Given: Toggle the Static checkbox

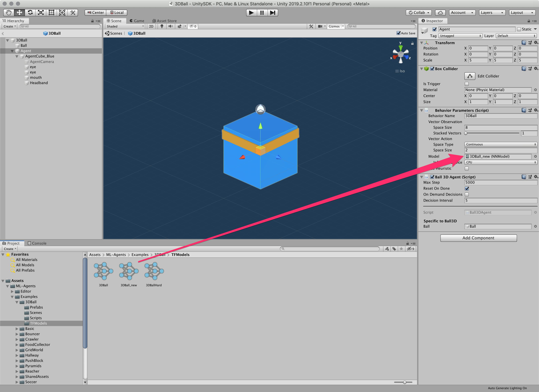Looking at the screenshot, I should (519, 29).
